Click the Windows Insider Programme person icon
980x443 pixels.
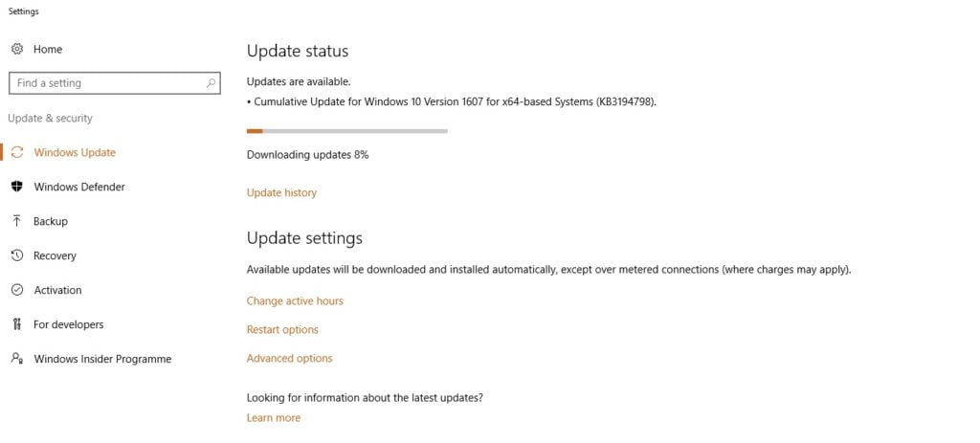[x=16, y=359]
